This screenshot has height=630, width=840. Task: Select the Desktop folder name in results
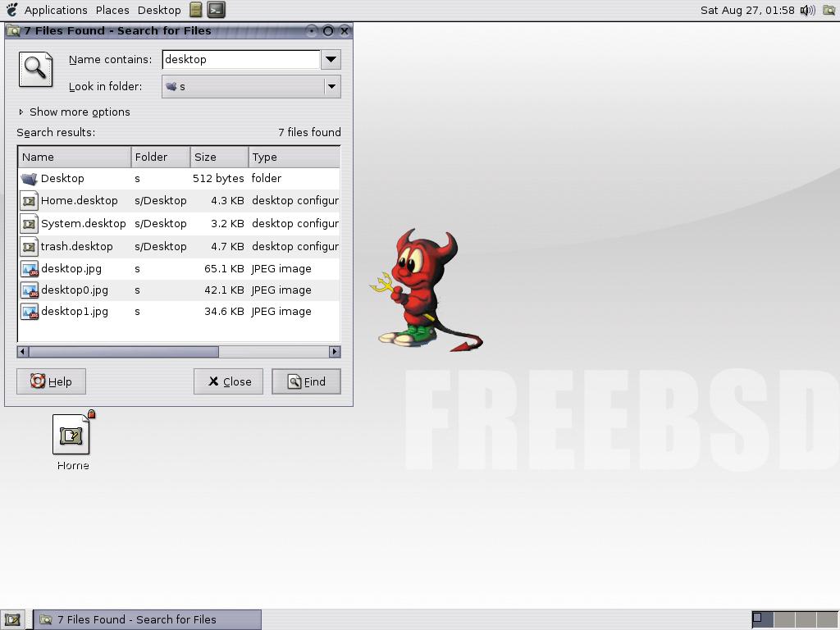click(x=62, y=178)
